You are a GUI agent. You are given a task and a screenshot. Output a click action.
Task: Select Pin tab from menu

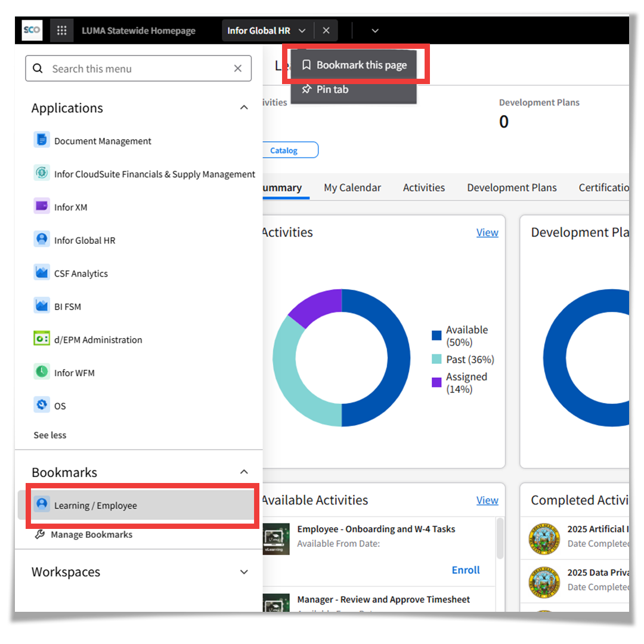click(x=354, y=89)
